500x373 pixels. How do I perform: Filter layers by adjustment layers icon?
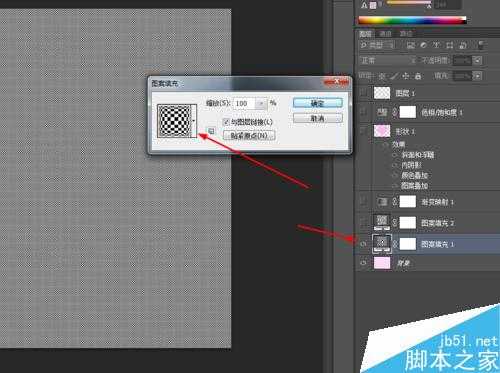pos(423,45)
